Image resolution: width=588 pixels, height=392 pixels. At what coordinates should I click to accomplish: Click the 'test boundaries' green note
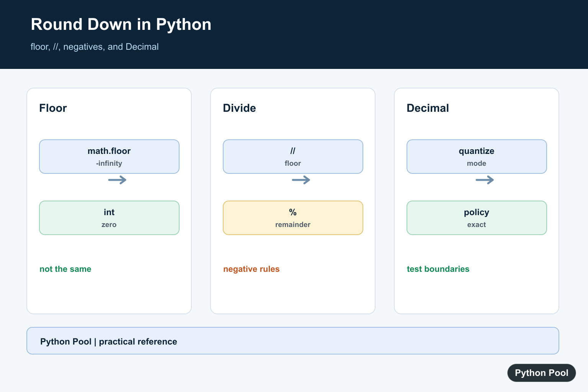point(438,269)
